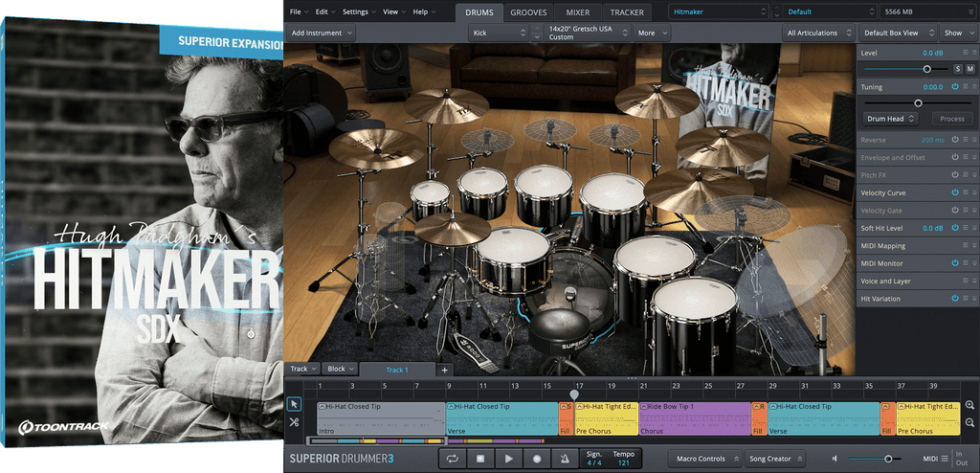Open the Track menu button
The width and height of the screenshot is (980, 473).
[303, 370]
